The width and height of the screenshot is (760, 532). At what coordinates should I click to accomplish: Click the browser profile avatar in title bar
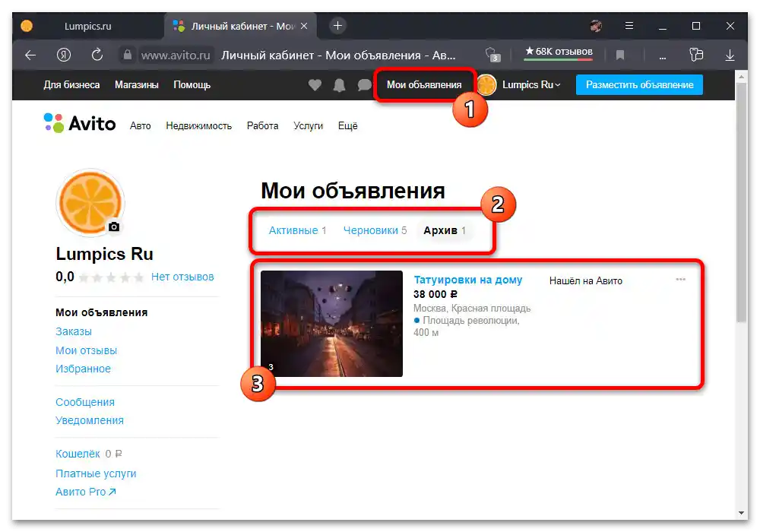tap(596, 26)
